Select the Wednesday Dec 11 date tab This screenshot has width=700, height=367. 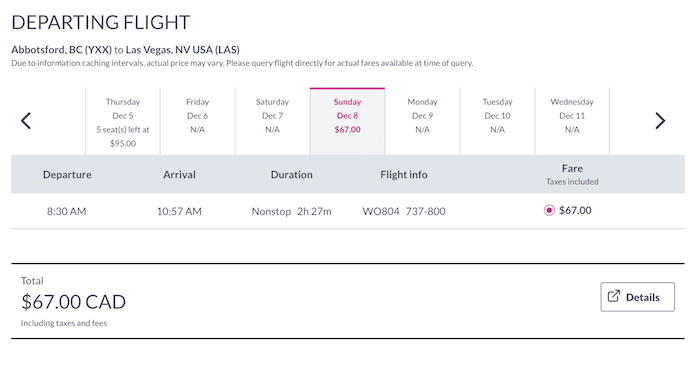click(x=572, y=121)
